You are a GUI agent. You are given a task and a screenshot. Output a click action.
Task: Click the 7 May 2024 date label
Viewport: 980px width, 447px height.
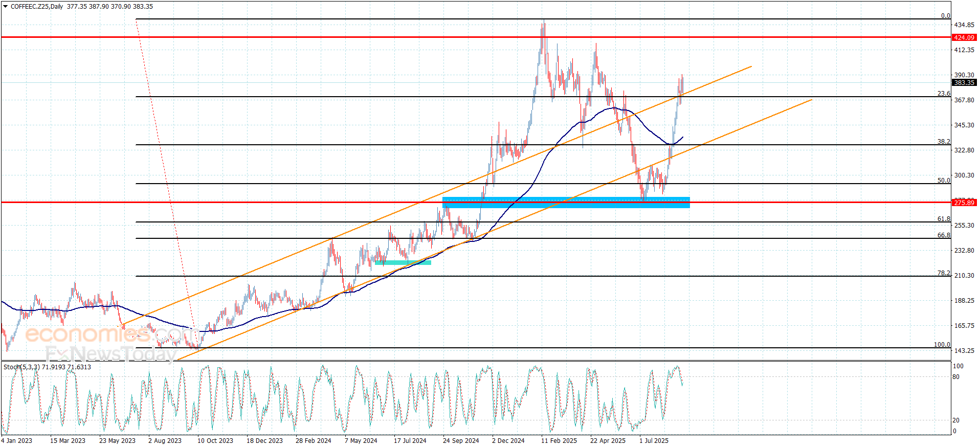coord(361,440)
